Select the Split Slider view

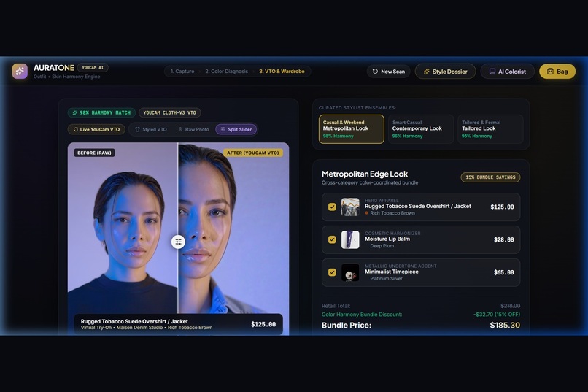click(236, 129)
